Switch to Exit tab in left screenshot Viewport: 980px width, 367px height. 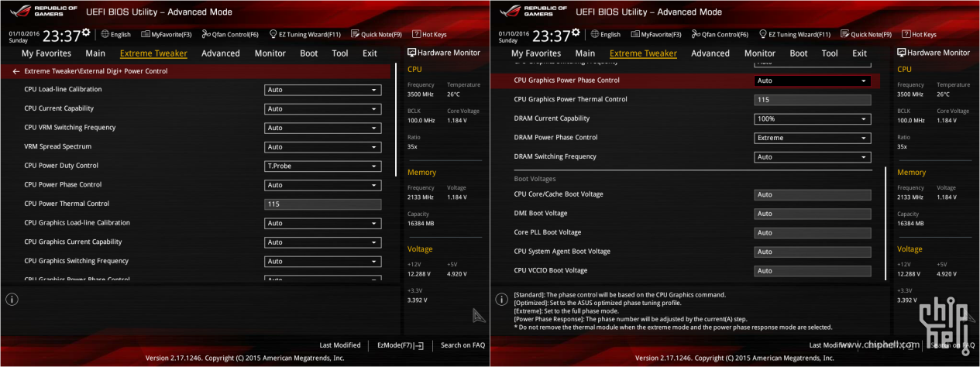tap(370, 53)
